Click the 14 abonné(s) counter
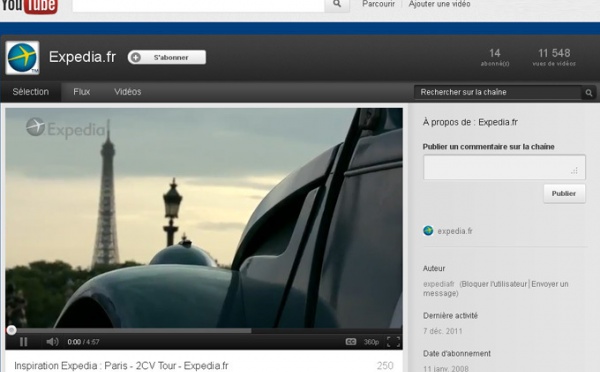Screen dimensions: 600x372 coord(495,57)
